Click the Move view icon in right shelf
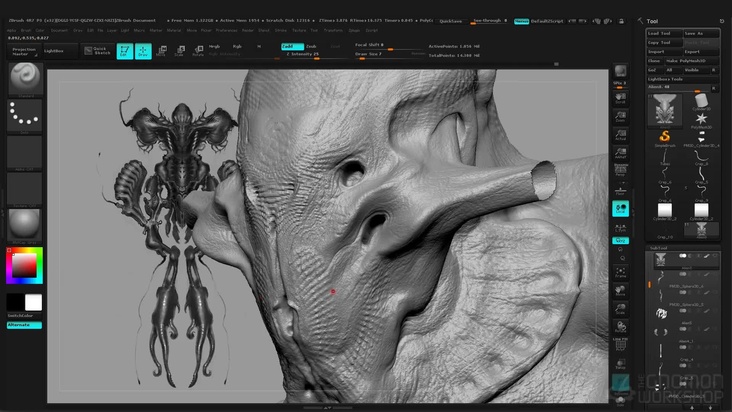This screenshot has height=412, width=732. 620,291
